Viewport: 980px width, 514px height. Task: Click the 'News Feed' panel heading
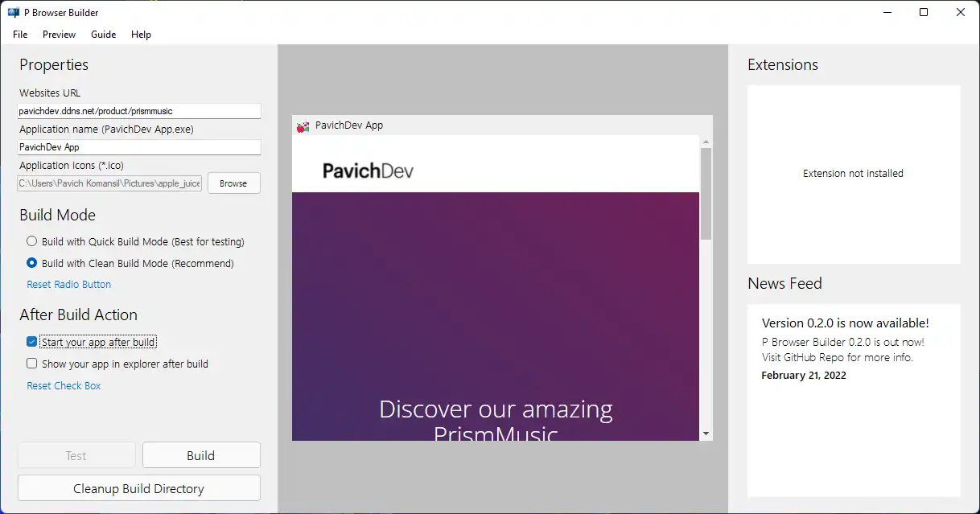click(x=785, y=283)
